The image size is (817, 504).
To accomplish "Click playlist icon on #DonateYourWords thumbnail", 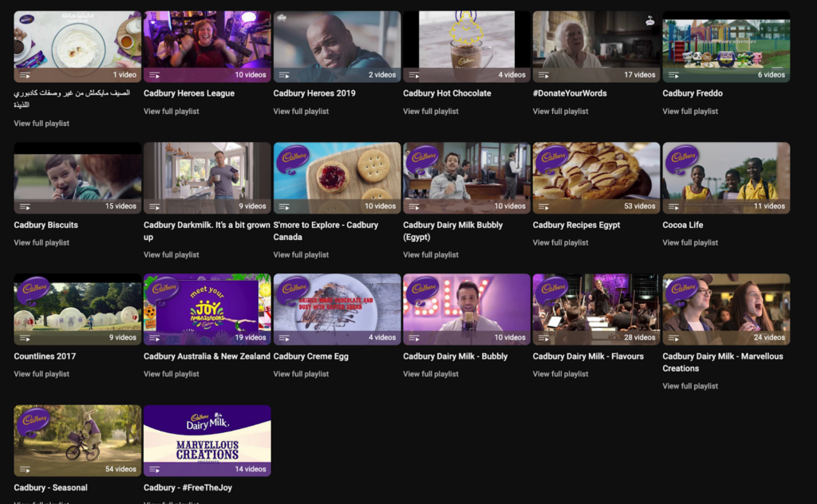I will [543, 75].
